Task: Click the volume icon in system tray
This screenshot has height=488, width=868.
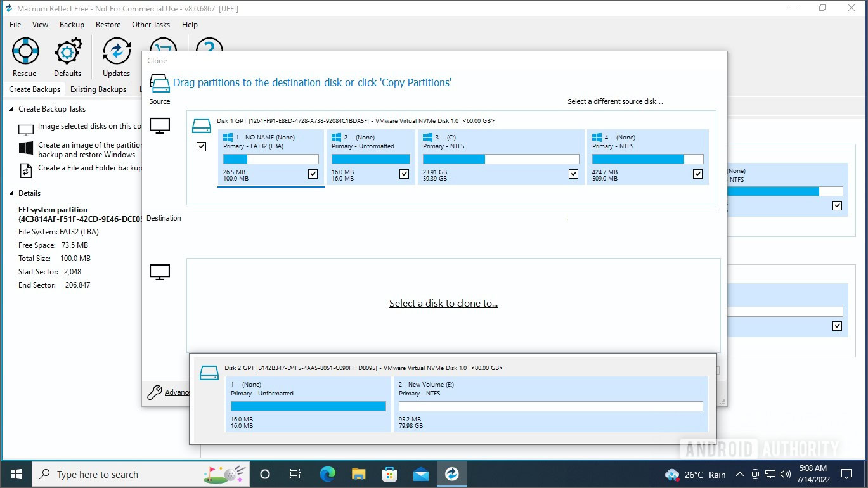Action: point(785,475)
